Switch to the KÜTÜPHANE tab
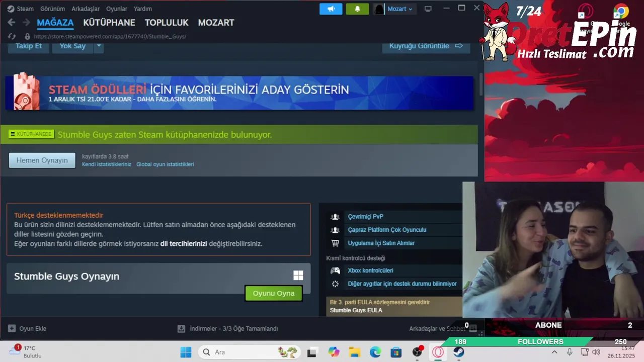 109,23
